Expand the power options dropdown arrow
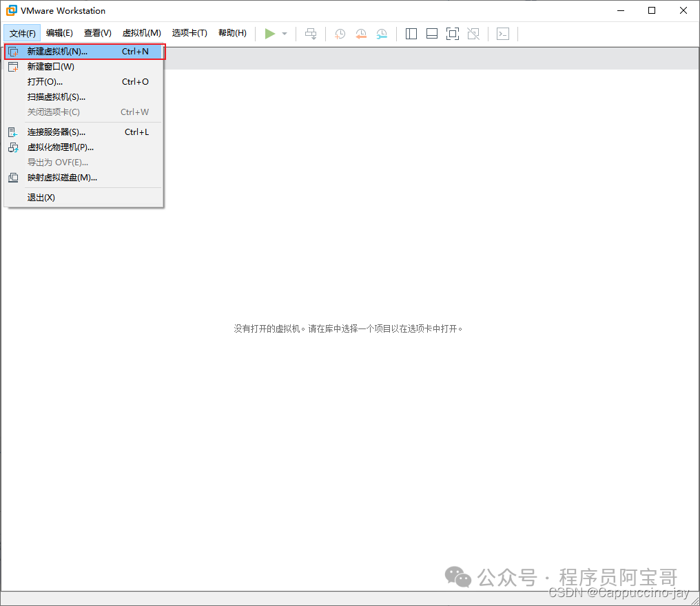 coord(285,34)
